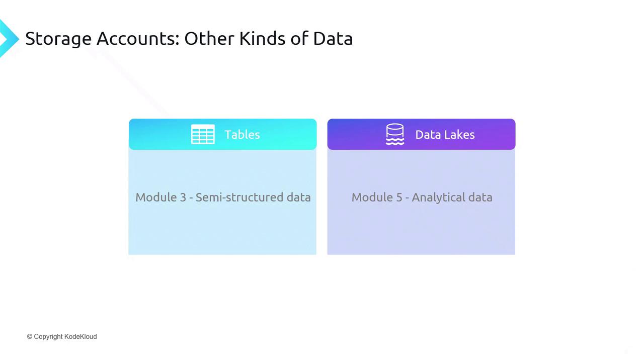The height and width of the screenshot is (362, 644).
Task: Click light blue card area above Module 3 text
Action: pos(222,168)
